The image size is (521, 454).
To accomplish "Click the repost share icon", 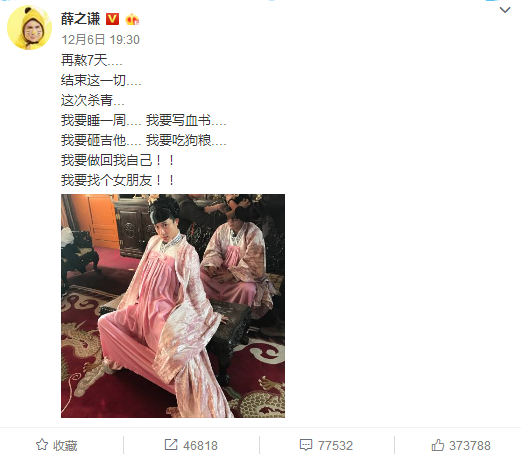I will coord(171,445).
